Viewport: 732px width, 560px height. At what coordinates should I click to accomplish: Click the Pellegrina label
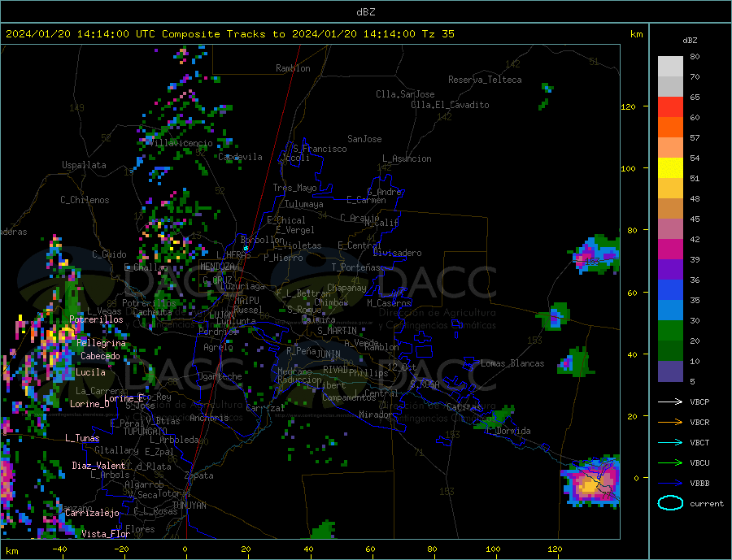(101, 343)
